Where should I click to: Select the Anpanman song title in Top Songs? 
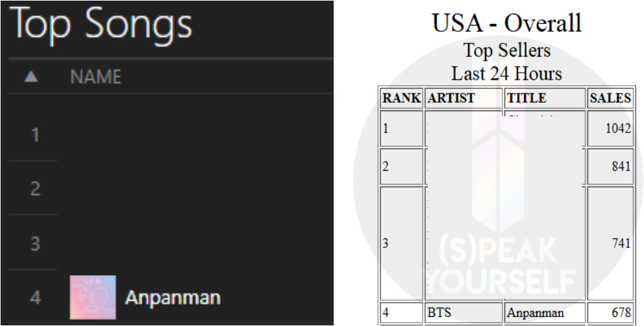(172, 298)
